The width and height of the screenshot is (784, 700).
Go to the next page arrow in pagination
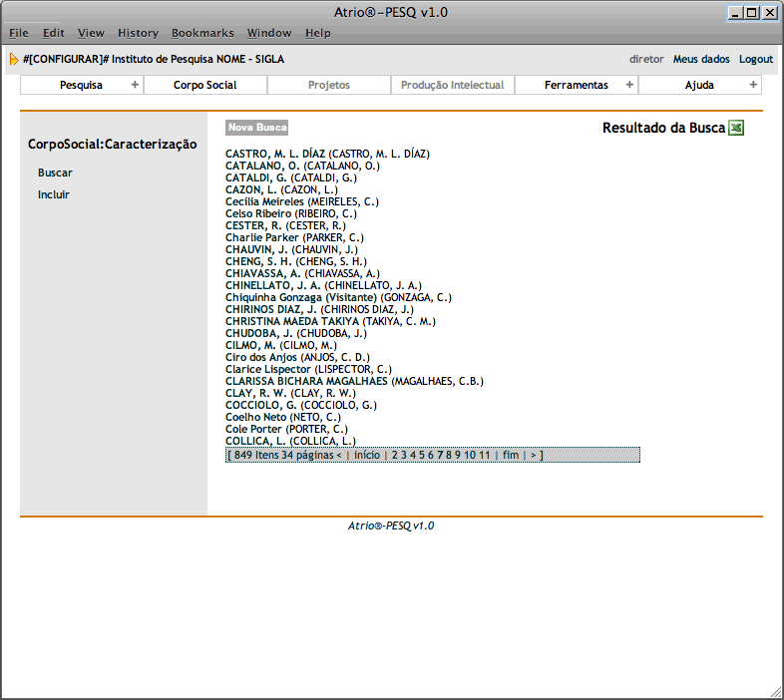(534, 455)
